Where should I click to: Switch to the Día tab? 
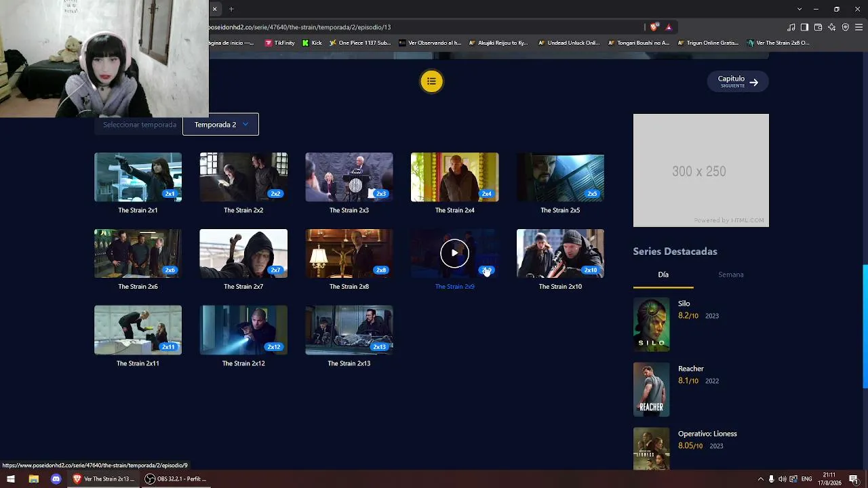(x=663, y=274)
